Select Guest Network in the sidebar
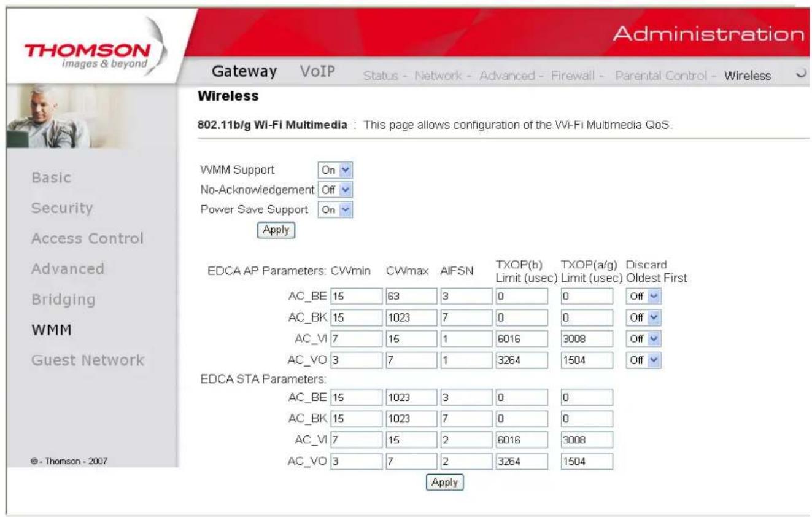 point(87,360)
